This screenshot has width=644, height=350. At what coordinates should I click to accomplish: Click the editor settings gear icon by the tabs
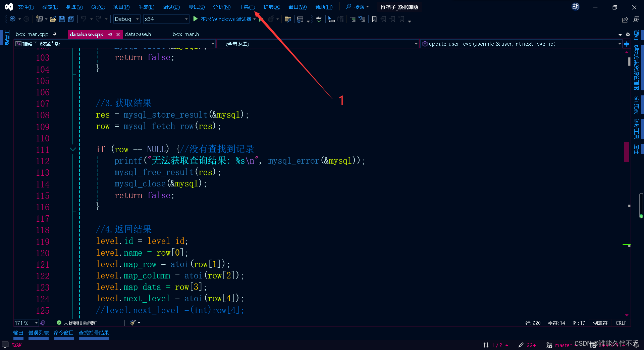[628, 34]
